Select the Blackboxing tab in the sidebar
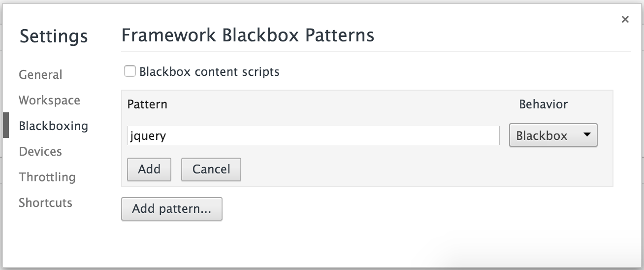 (53, 126)
